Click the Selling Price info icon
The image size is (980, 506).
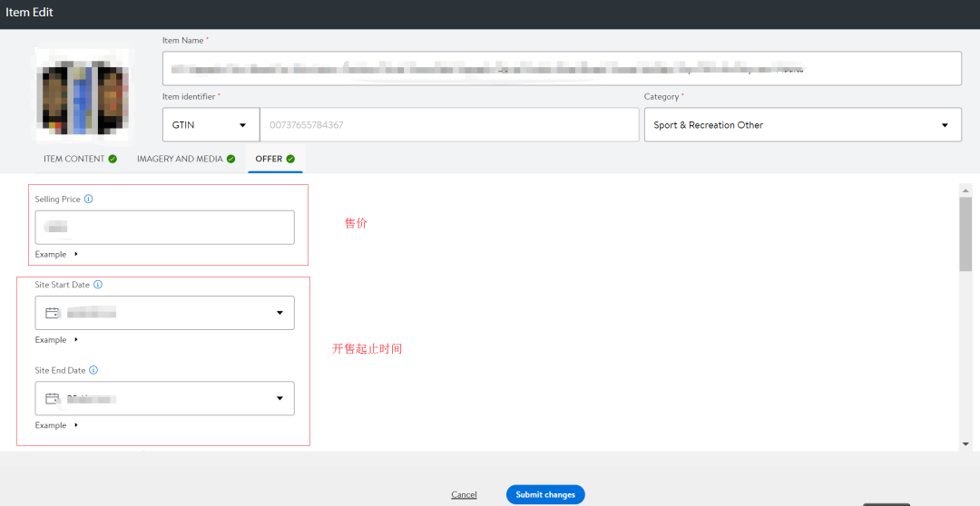click(89, 199)
